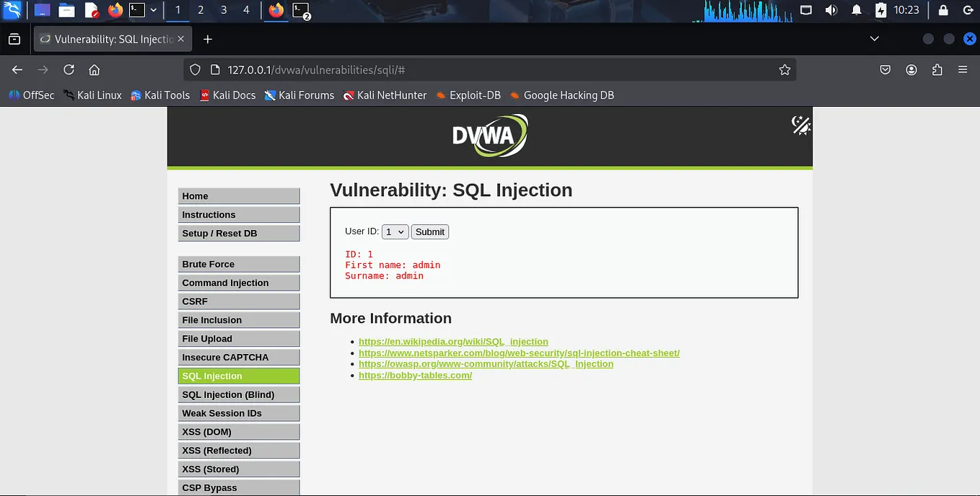980x496 pixels.
Task: Open the Brute Force vulnerability page
Action: click(239, 264)
